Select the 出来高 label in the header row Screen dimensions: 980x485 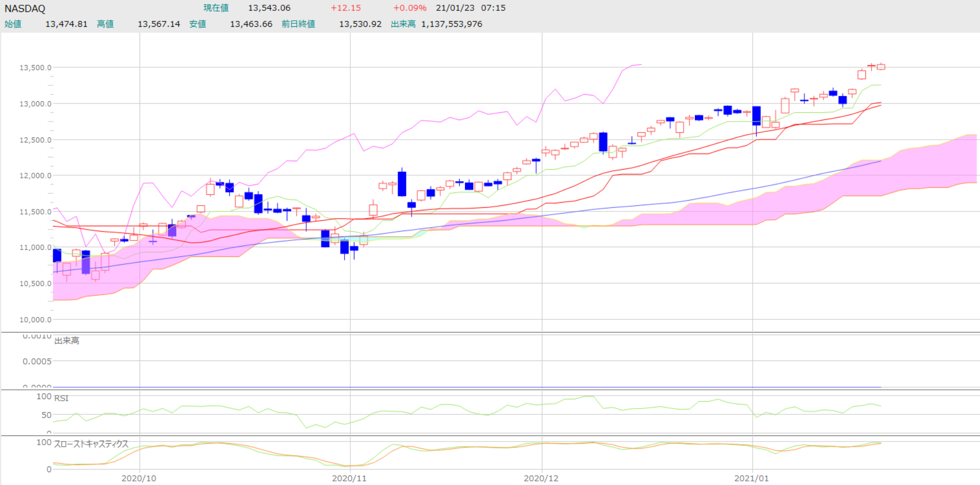click(403, 24)
